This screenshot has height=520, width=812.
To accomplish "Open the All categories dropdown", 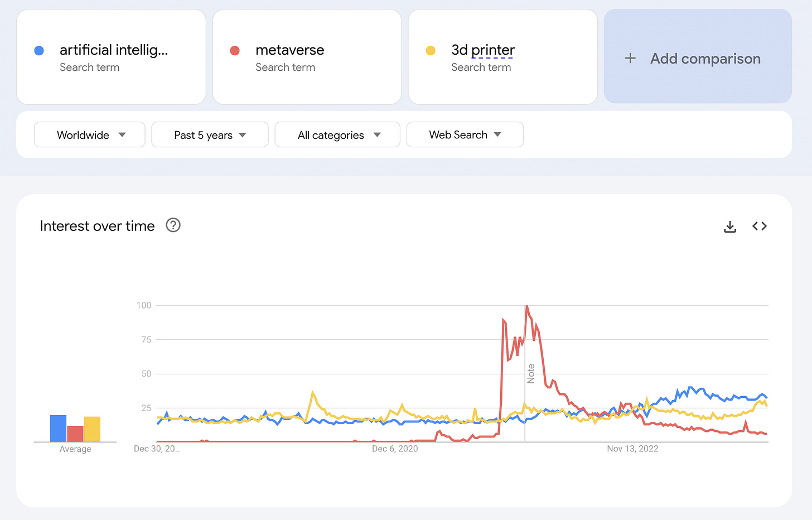I will pyautogui.click(x=337, y=135).
